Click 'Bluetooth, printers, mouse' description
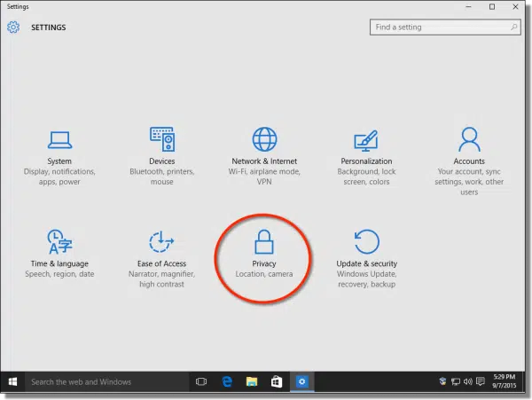 tap(162, 176)
